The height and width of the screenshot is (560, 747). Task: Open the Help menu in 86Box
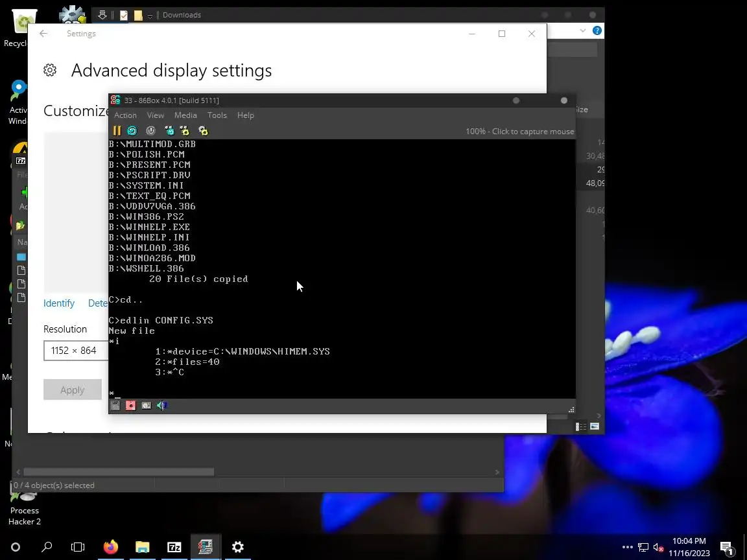[x=245, y=115]
